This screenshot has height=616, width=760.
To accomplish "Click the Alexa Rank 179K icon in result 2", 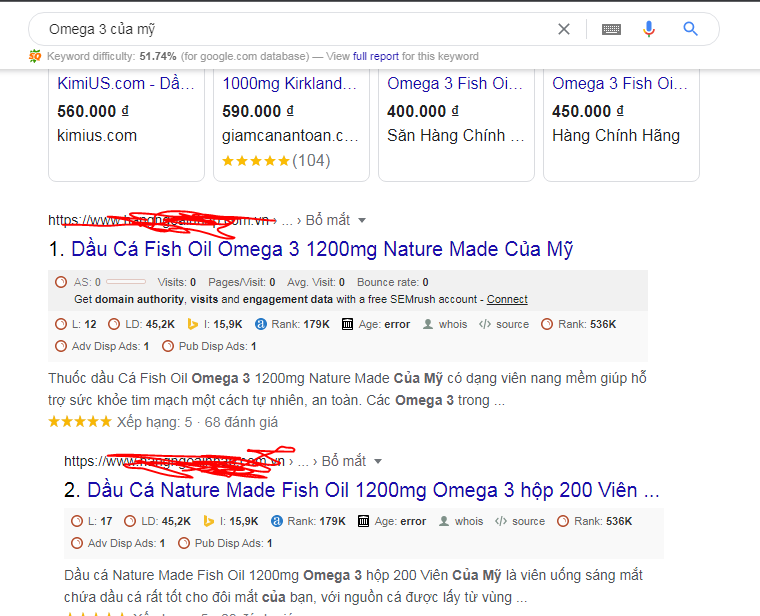I will (x=276, y=521).
